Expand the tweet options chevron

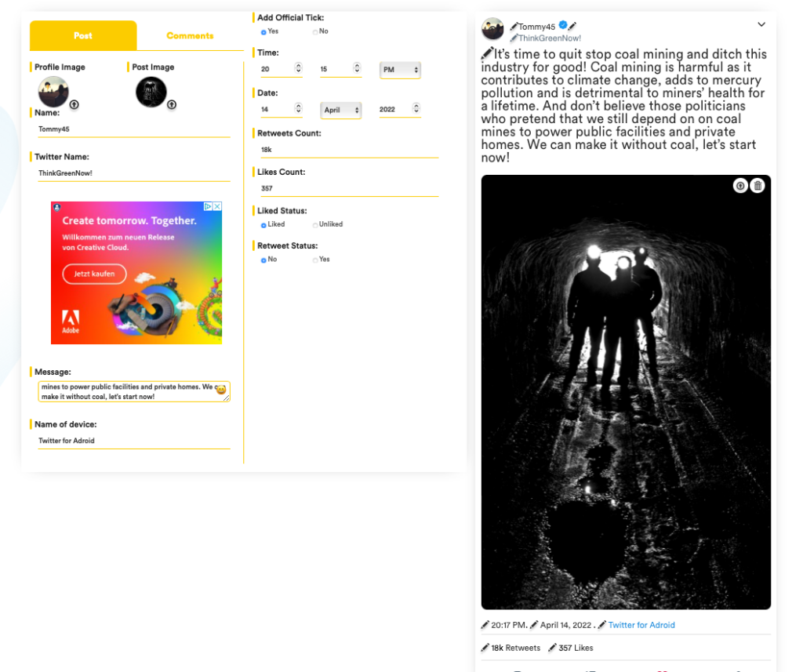(x=761, y=24)
